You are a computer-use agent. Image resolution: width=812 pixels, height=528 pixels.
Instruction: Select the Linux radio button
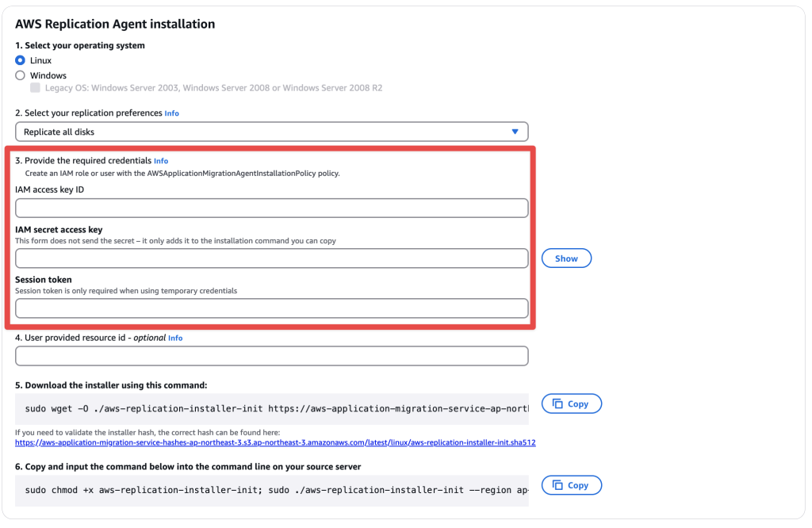click(20, 60)
